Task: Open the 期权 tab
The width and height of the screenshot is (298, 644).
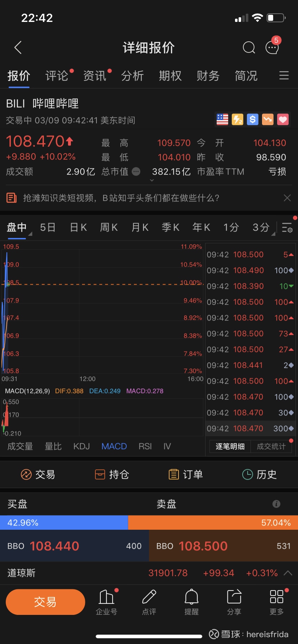Action: (x=170, y=76)
